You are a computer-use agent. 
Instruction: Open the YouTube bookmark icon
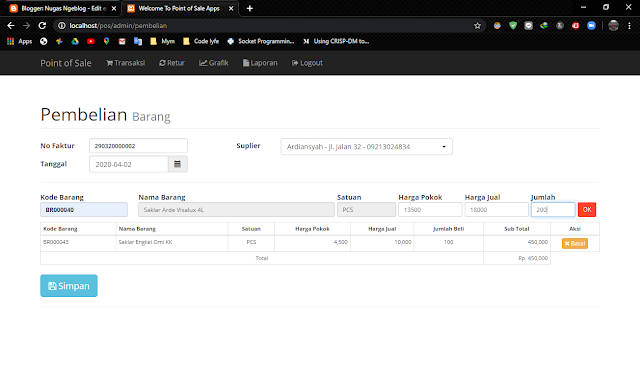pyautogui.click(x=91, y=41)
